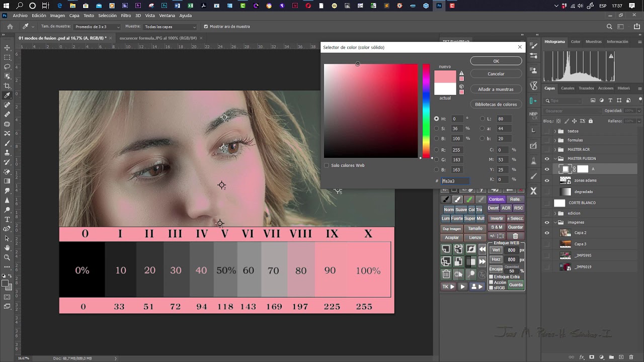The width and height of the screenshot is (644, 362).
Task: Switch to the Canales tab
Action: [x=568, y=88]
